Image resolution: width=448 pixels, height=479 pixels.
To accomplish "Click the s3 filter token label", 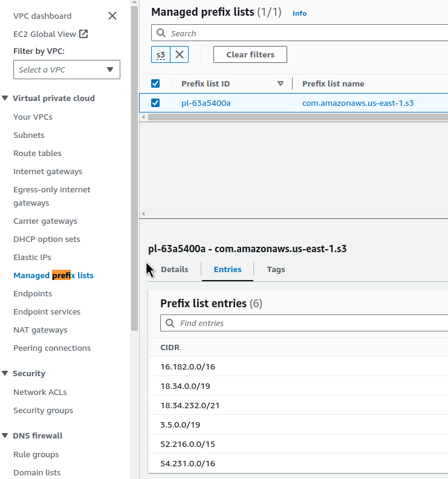I will coord(161,54).
